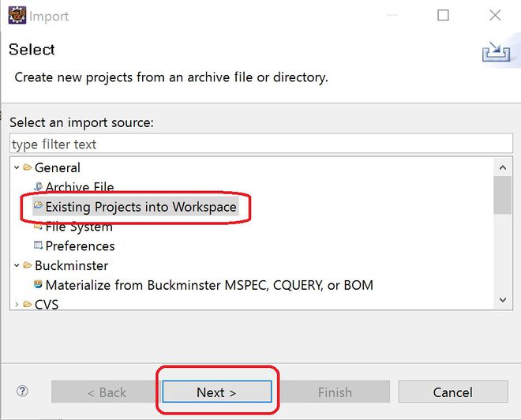The width and height of the screenshot is (521, 420).
Task: Click the import list scrollbar thumb
Action: (x=502, y=194)
